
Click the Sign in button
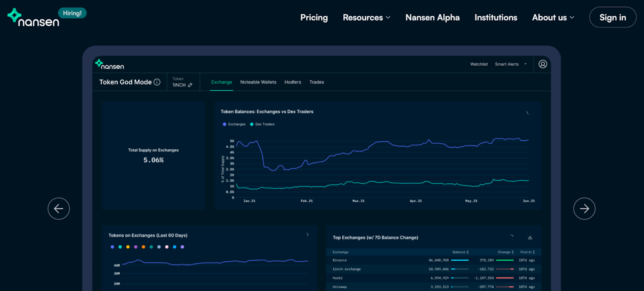612,17
